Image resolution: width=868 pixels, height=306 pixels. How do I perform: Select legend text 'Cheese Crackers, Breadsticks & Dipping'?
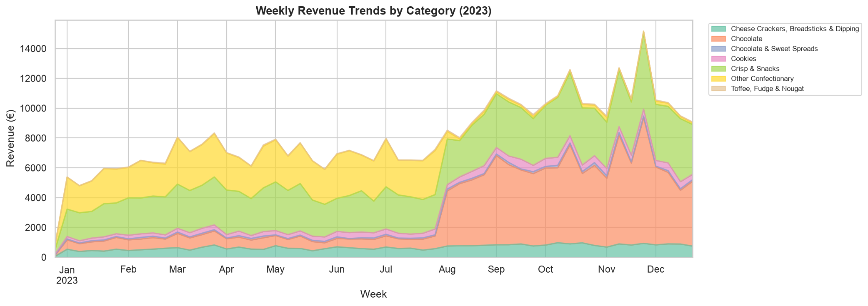click(795, 29)
